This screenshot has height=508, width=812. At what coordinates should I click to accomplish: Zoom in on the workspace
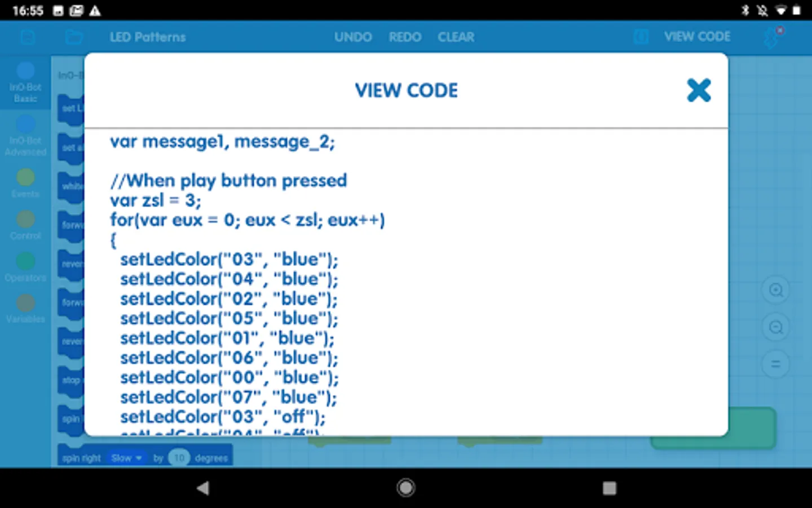(776, 290)
